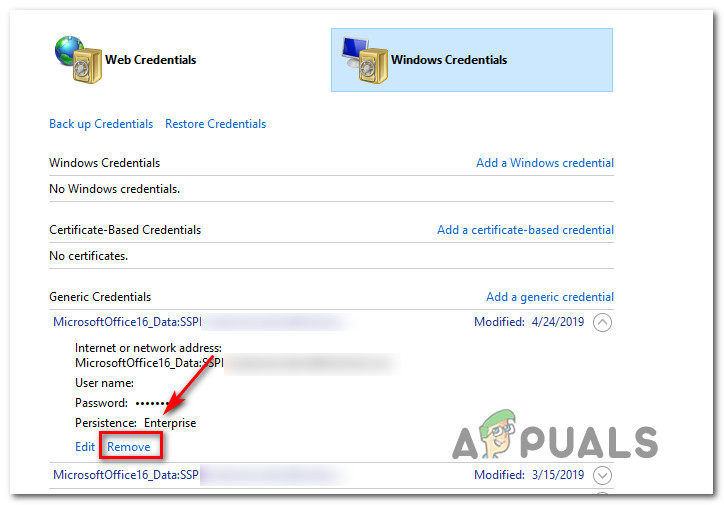Click Edit for the expanded credential
The image size is (724, 505).
[85, 446]
